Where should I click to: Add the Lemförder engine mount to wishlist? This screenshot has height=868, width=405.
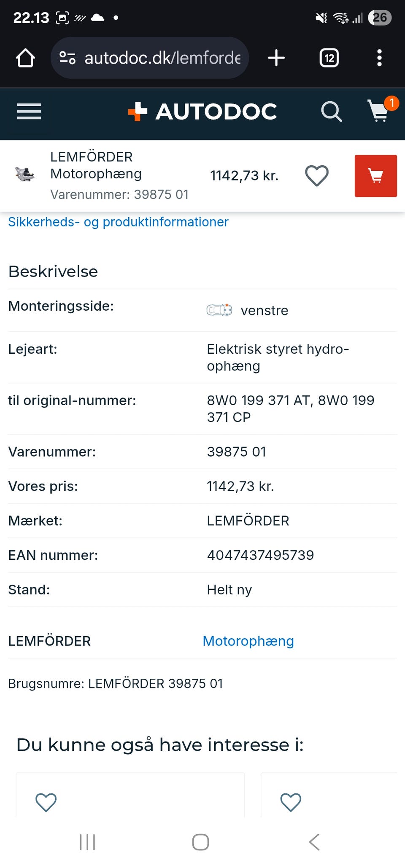tap(317, 175)
